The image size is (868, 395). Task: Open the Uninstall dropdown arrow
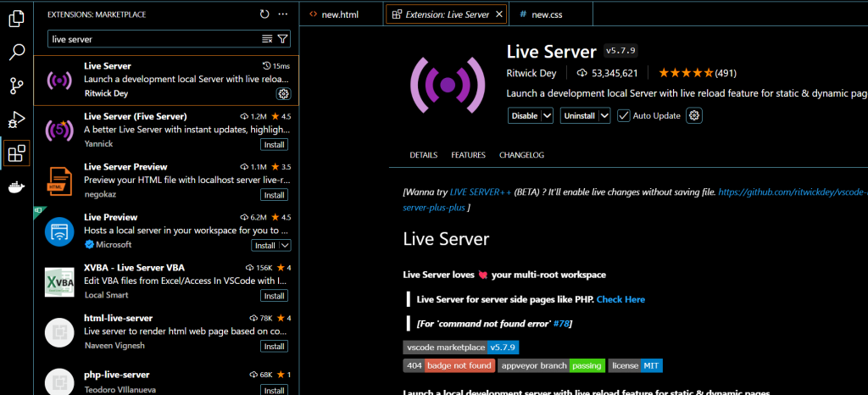coord(604,115)
